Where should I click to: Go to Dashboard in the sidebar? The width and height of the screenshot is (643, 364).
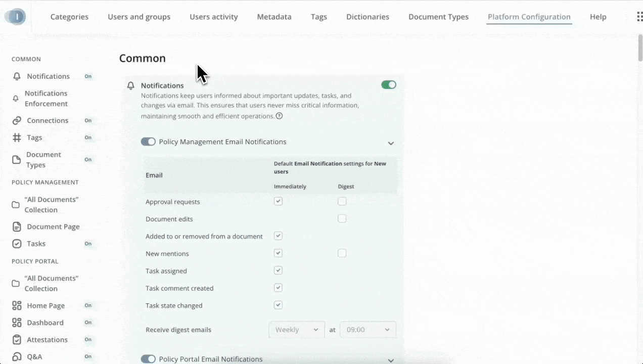(45, 323)
